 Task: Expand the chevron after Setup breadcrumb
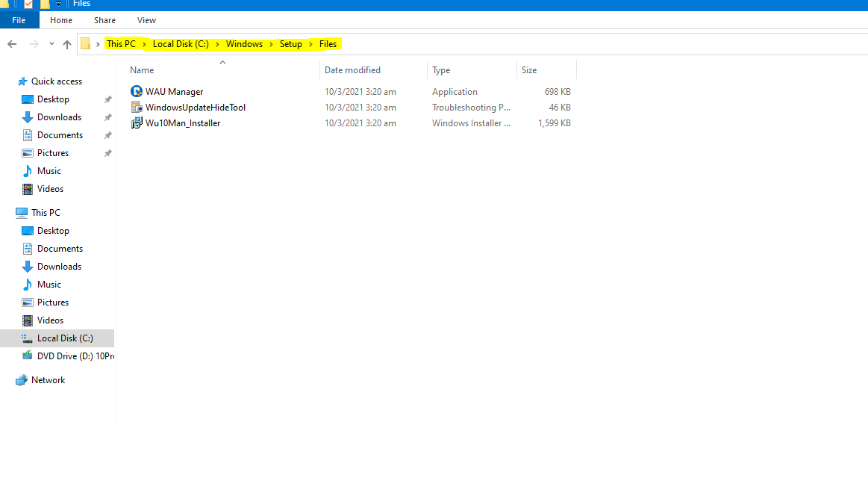(310, 44)
